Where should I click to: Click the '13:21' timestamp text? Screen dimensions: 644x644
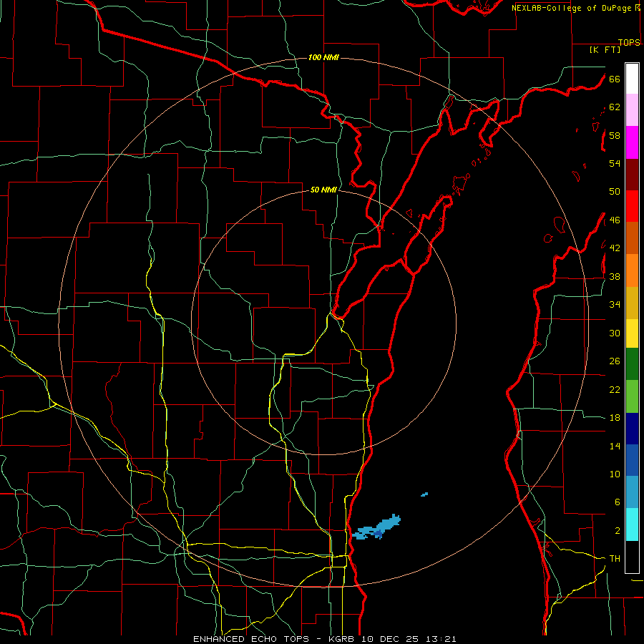click(439, 639)
